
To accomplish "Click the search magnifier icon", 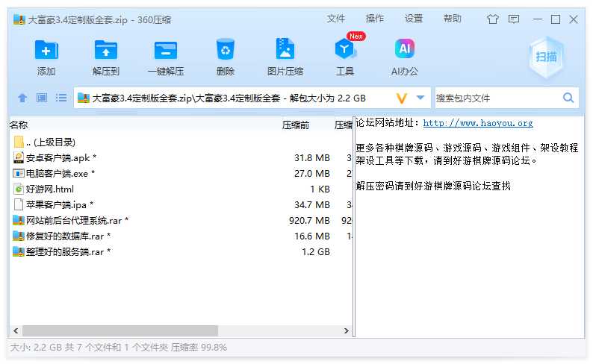I will (568, 98).
